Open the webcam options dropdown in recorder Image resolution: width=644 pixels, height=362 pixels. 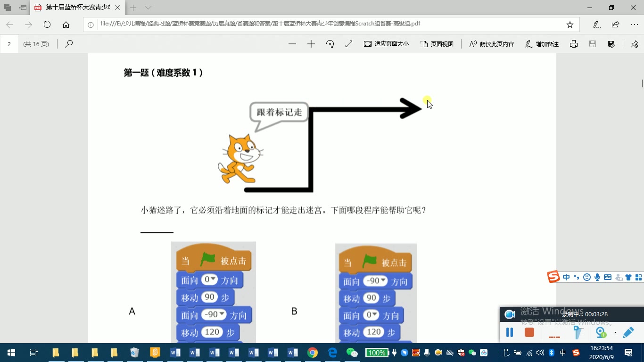click(x=615, y=332)
